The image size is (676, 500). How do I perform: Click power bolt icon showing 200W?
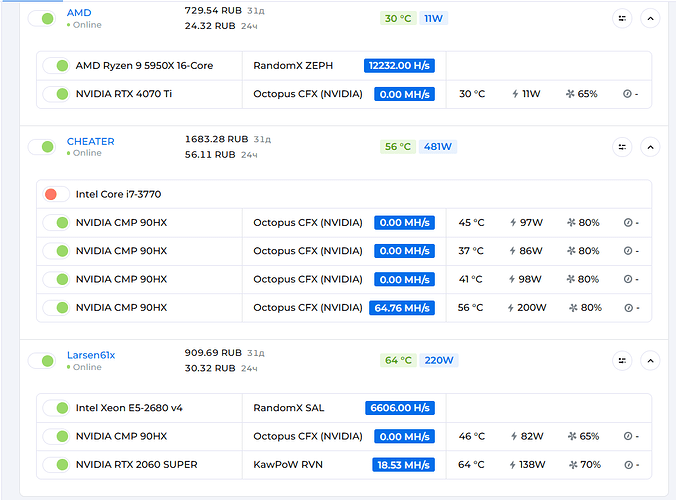point(513,308)
